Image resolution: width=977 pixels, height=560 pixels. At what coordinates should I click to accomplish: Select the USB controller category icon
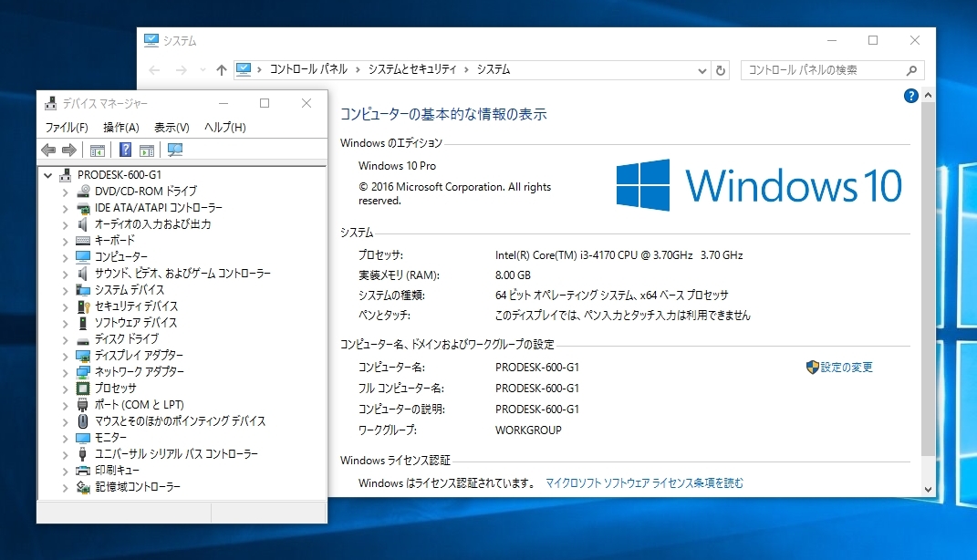coord(83,453)
